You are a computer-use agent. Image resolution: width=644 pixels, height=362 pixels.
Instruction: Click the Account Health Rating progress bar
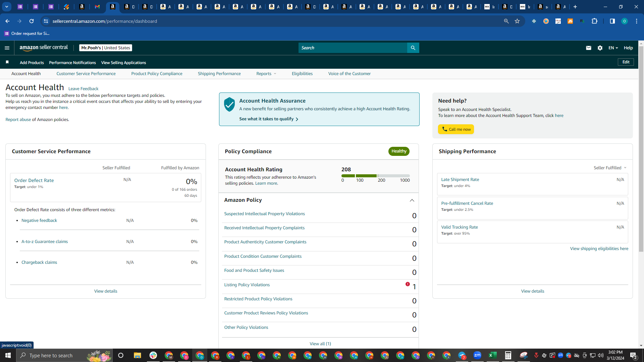(x=375, y=176)
